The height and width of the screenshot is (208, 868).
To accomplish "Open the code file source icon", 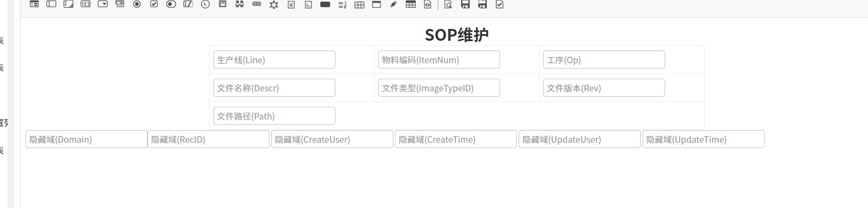I will [x=427, y=4].
